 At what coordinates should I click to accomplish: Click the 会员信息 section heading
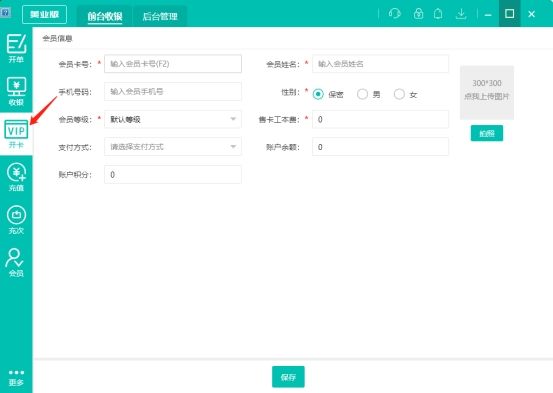tap(57, 38)
